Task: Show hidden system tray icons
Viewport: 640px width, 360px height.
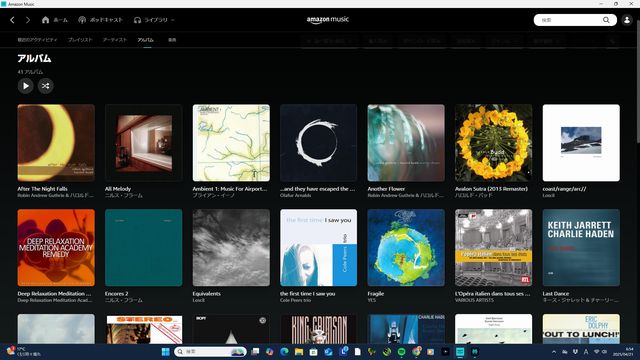Action: click(554, 352)
